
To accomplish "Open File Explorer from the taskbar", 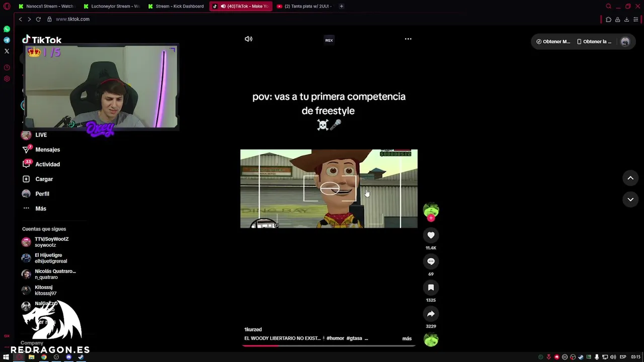I will tap(31, 357).
